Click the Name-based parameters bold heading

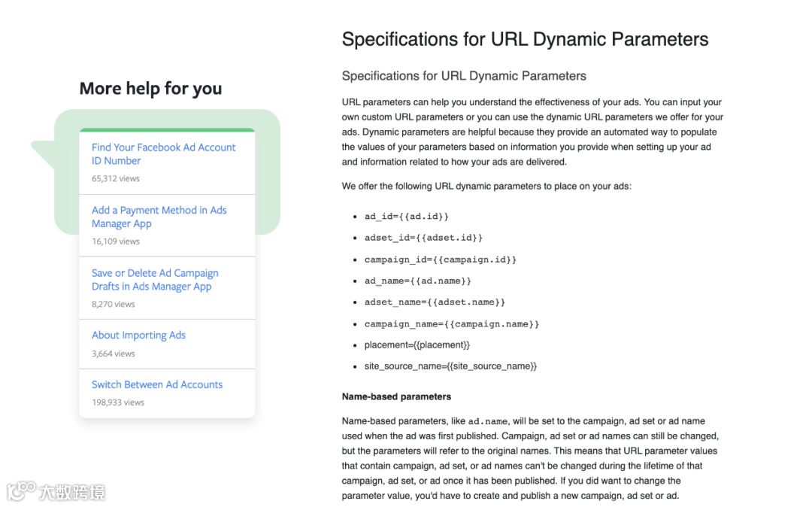[x=396, y=396]
